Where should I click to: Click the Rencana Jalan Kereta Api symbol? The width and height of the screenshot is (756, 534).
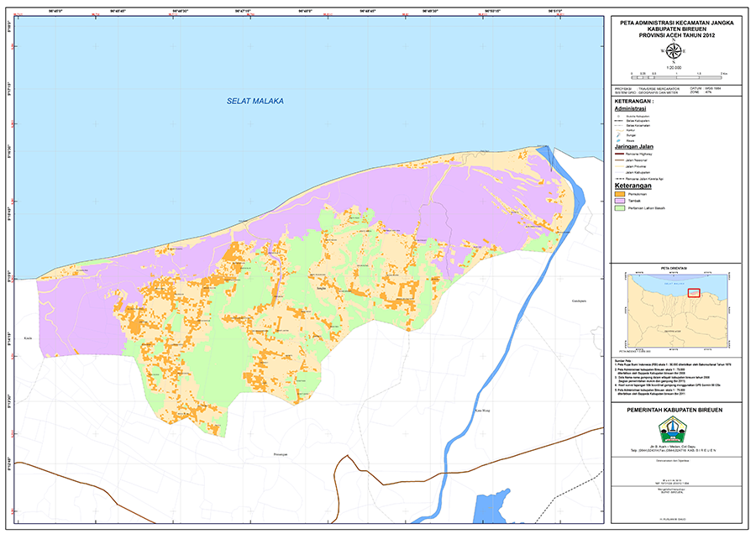tap(620, 179)
